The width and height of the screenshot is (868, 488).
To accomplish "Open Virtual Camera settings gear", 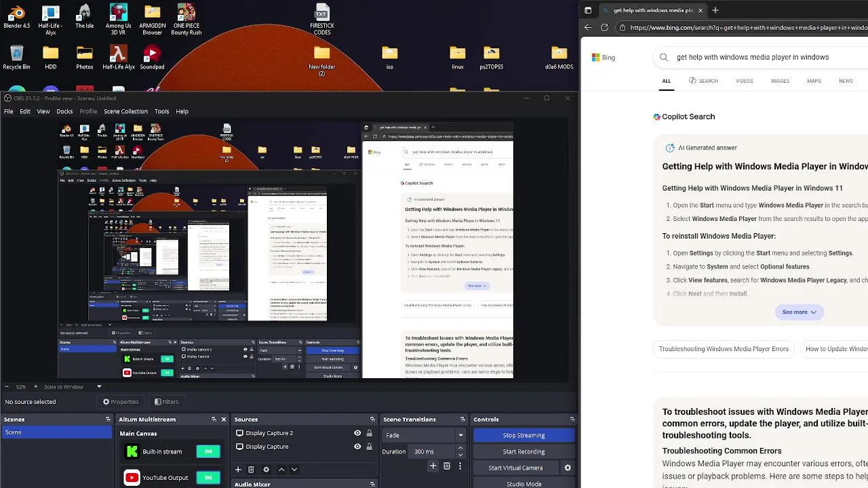I will point(568,468).
